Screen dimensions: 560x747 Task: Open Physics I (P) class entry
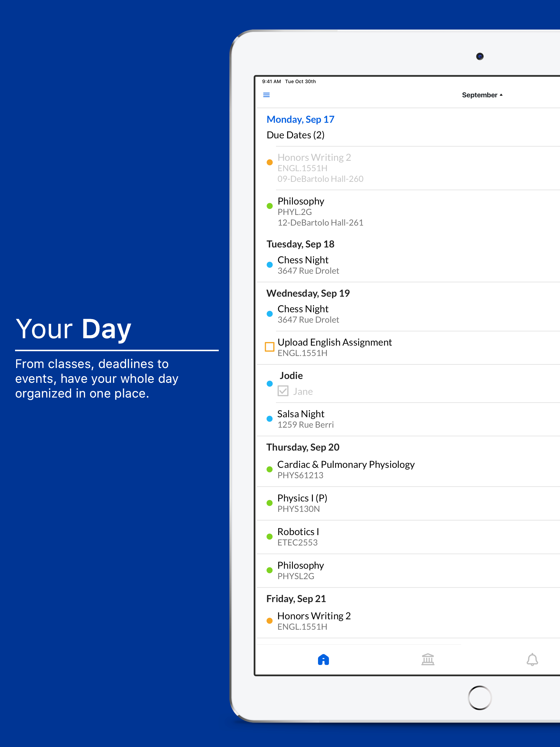pyautogui.click(x=302, y=503)
